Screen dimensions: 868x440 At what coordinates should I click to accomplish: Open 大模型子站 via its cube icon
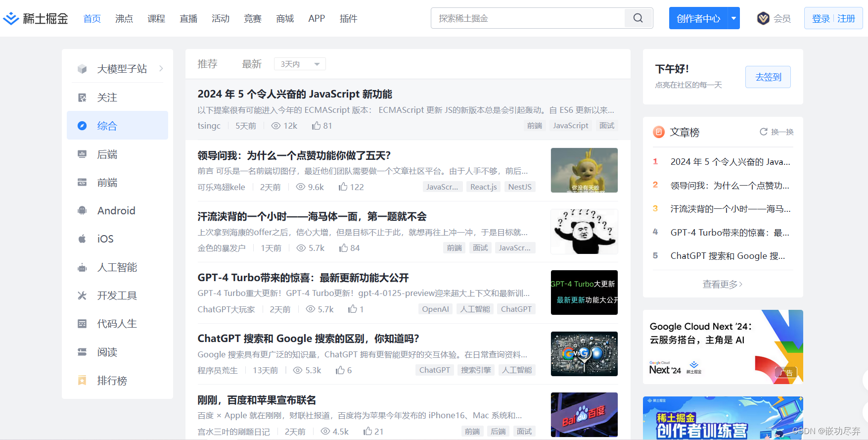[82, 69]
